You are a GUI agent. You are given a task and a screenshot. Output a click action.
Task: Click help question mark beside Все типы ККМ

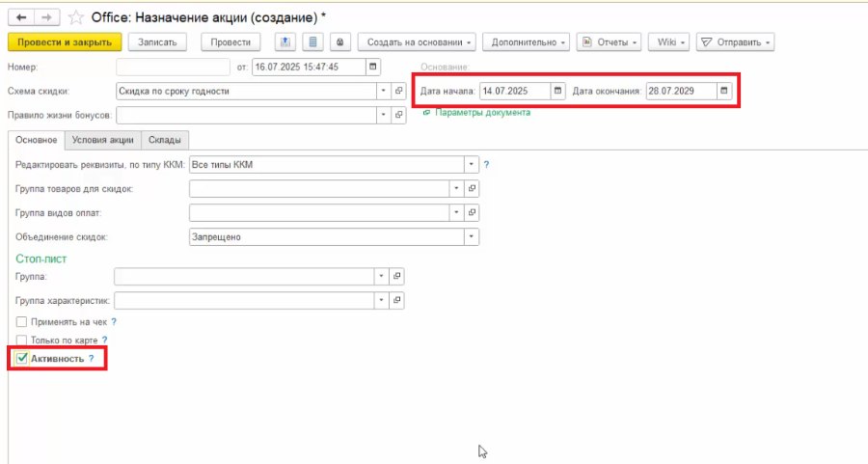pyautogui.click(x=487, y=164)
